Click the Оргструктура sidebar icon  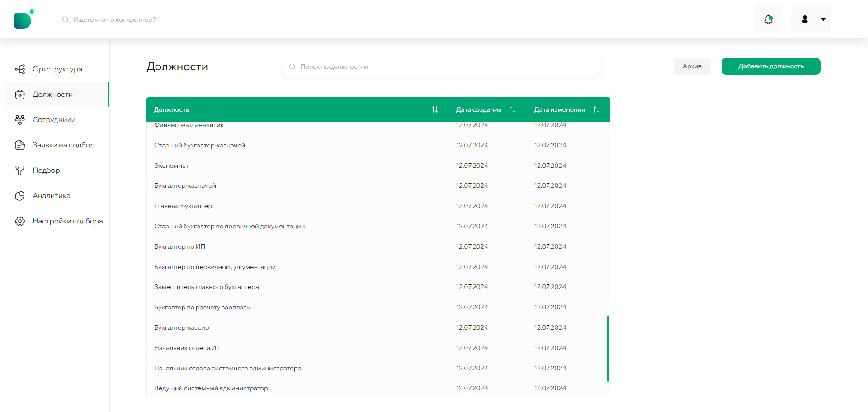tap(20, 69)
